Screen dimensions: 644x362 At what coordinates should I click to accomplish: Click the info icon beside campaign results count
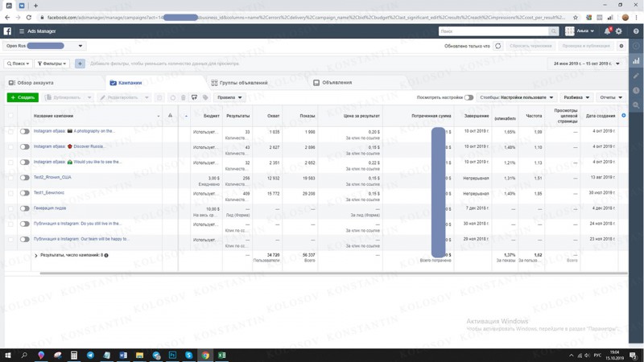click(x=106, y=255)
